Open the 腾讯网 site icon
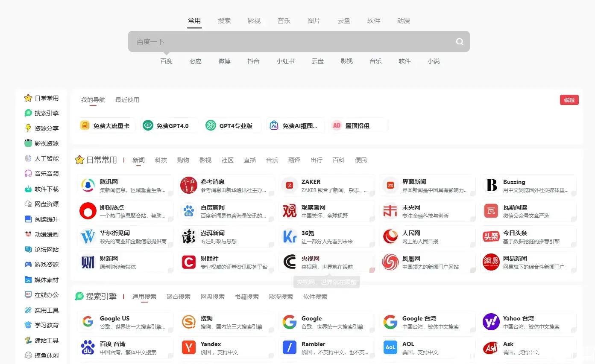The image size is (595, 364). (x=88, y=186)
